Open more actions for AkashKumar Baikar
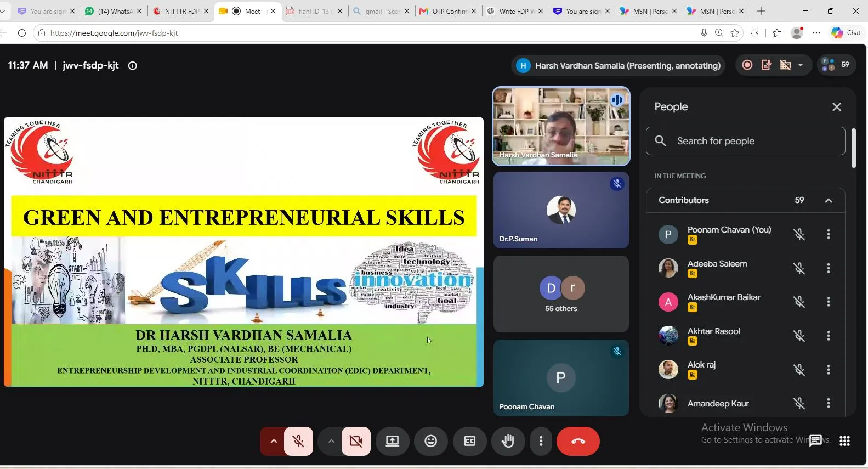Viewport: 868px width, 469px height. 828,302
